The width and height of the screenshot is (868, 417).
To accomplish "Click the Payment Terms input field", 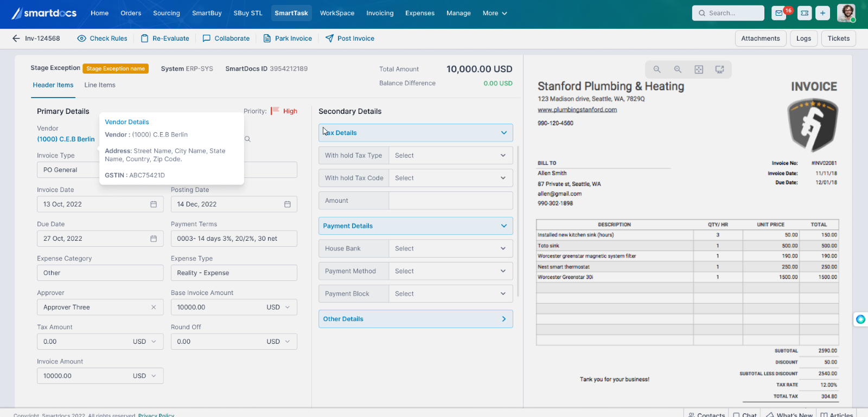I will [x=234, y=239].
